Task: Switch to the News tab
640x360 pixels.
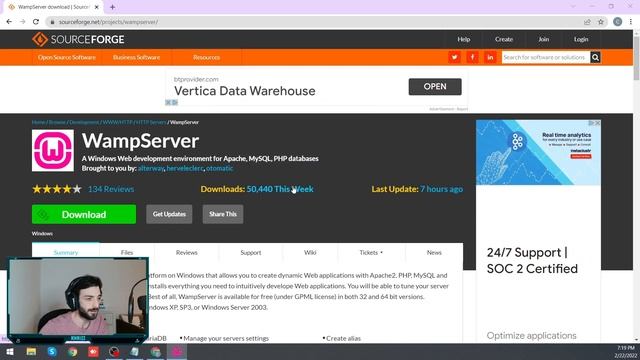Action: pyautogui.click(x=434, y=253)
